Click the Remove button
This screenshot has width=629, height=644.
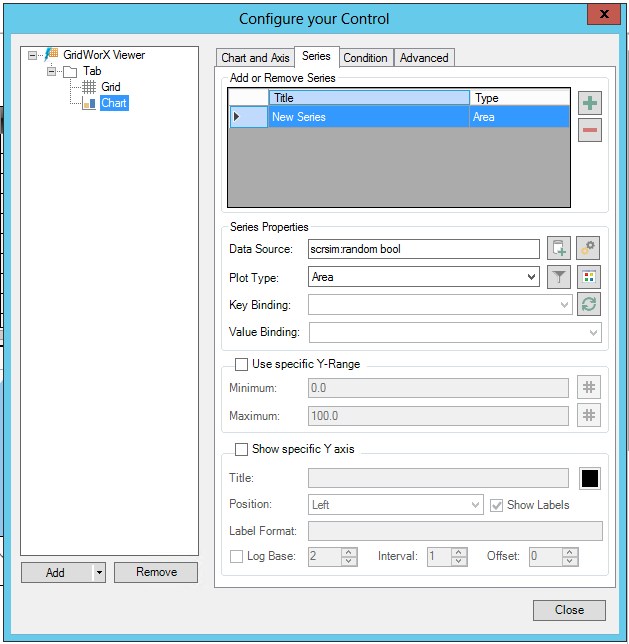(156, 572)
